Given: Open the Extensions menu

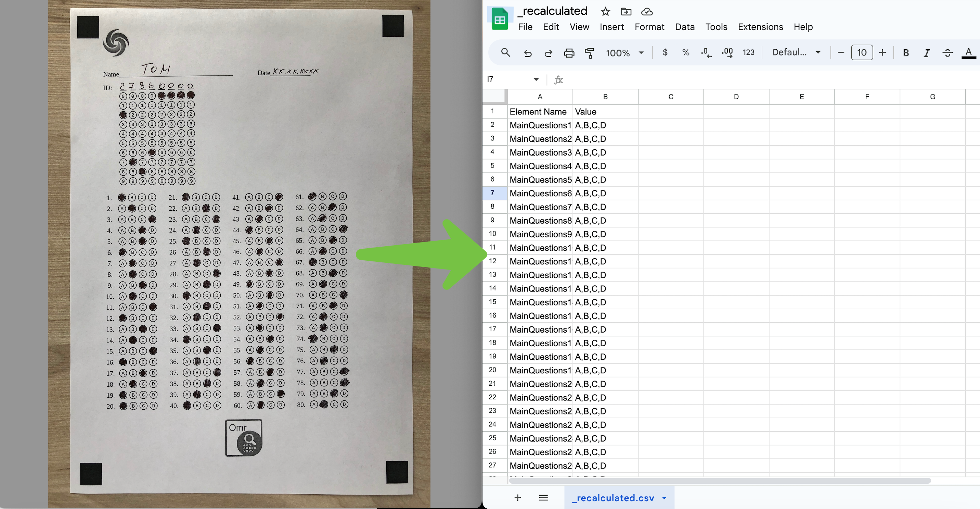Looking at the screenshot, I should click(761, 27).
